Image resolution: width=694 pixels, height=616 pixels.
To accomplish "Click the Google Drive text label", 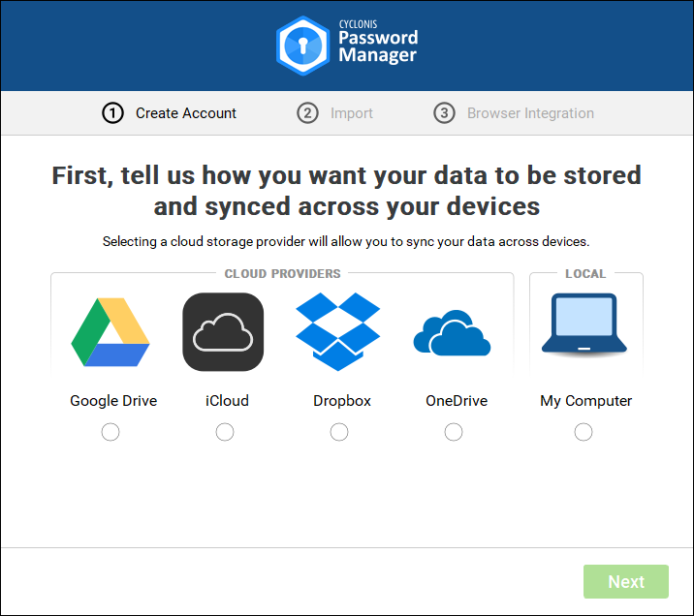I will point(113,401).
